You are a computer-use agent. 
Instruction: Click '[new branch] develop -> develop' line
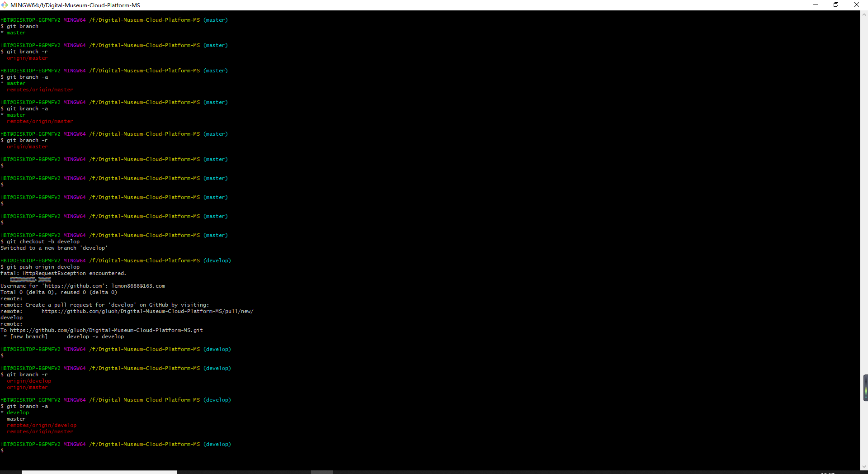click(x=64, y=337)
